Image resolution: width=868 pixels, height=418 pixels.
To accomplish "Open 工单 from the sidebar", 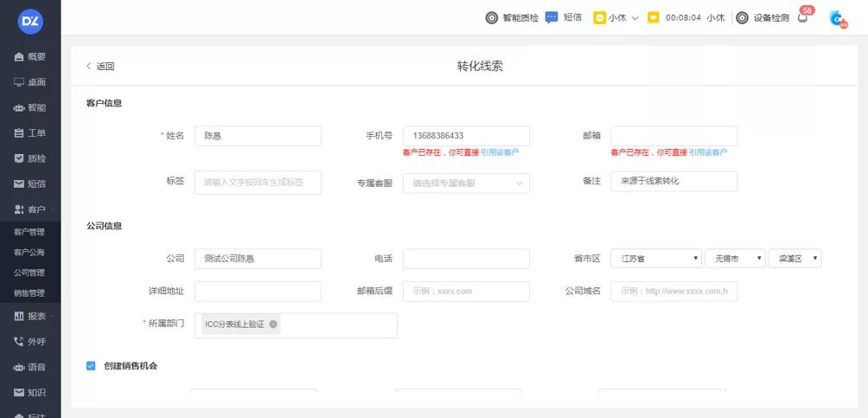I will pos(30,133).
